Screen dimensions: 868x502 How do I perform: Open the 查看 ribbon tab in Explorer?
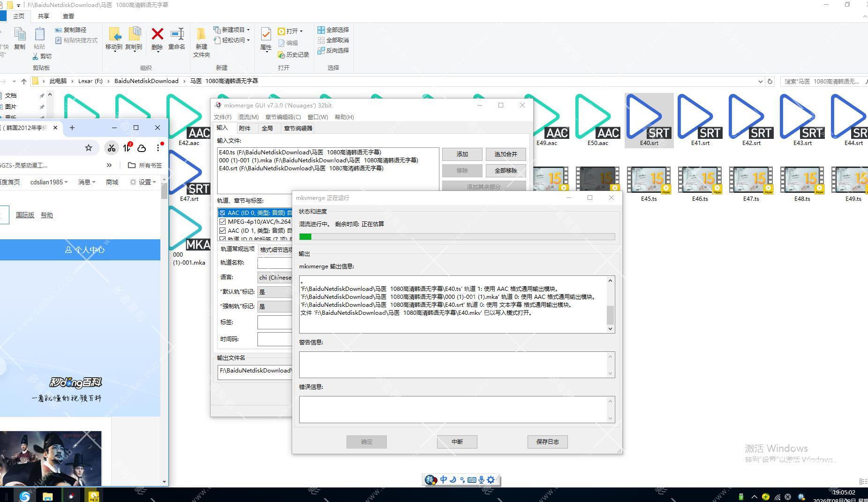click(x=68, y=16)
